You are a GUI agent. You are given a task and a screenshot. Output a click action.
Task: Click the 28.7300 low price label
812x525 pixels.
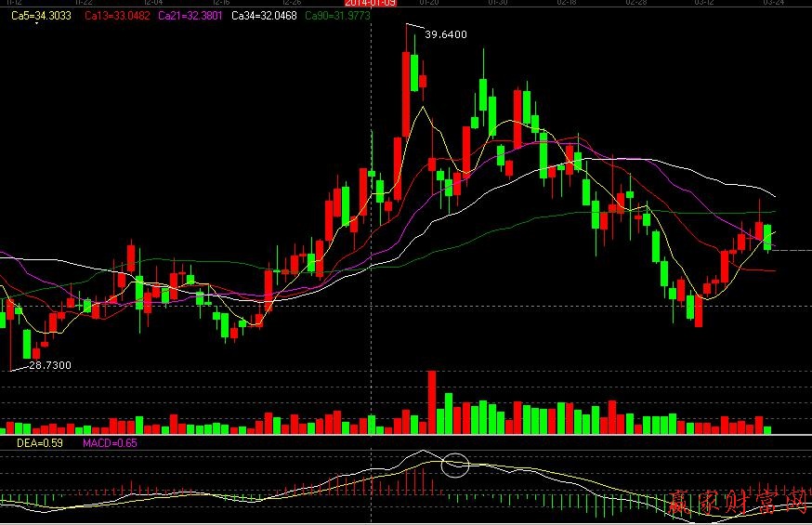tap(49, 365)
